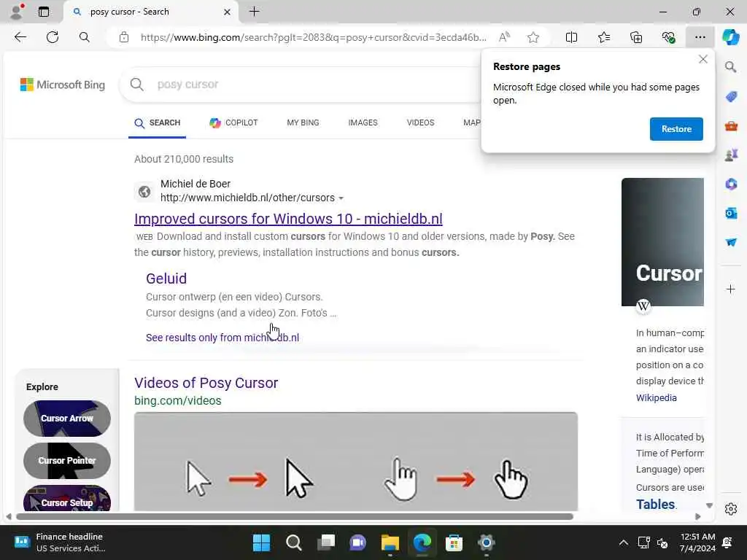Image resolution: width=747 pixels, height=560 pixels.
Task: Open the profile avatar icon
Action: [x=17, y=12]
